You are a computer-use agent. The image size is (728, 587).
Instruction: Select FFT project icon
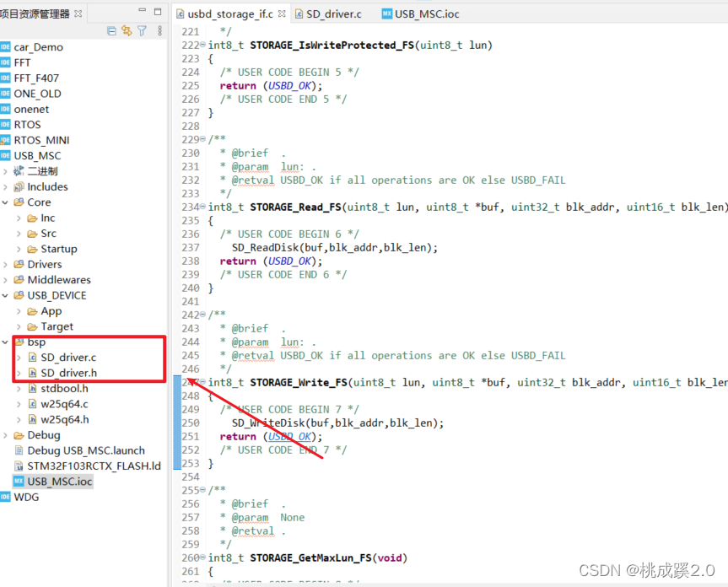(5, 62)
